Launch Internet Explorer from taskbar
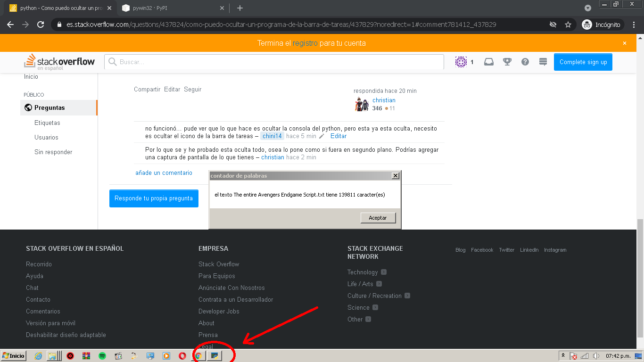644x362 pixels. (x=38, y=356)
